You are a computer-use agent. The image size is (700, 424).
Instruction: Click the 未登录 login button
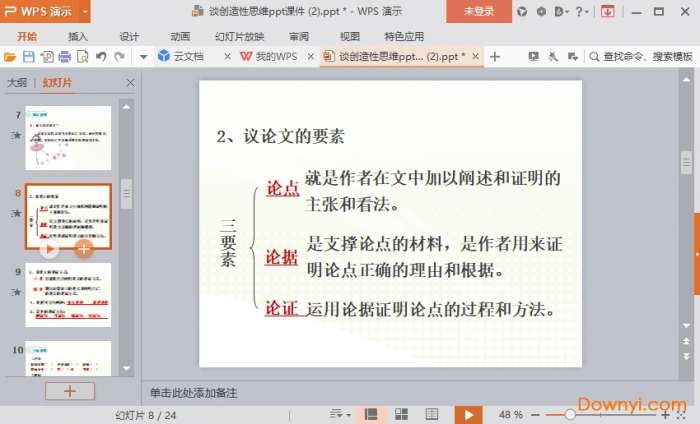click(x=479, y=11)
